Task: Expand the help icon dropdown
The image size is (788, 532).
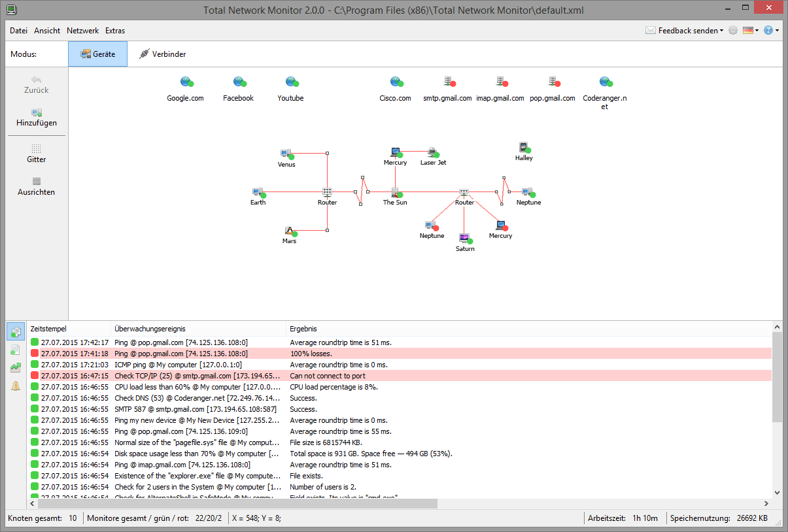Action: 772,31
